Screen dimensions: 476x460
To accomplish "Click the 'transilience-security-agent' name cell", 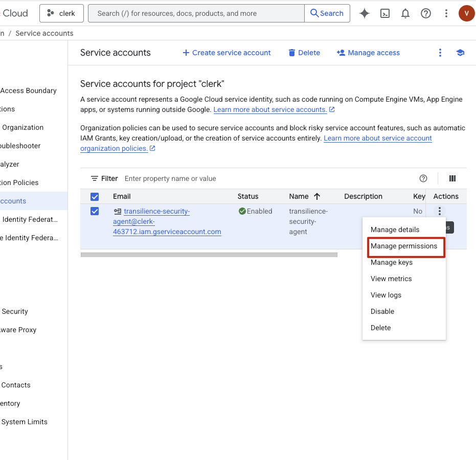I will [x=308, y=221].
